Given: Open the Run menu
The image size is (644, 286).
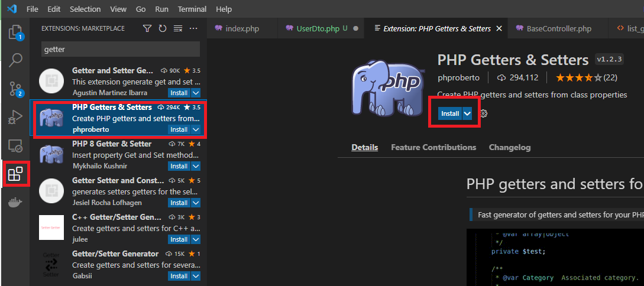Looking at the screenshot, I should [x=162, y=9].
